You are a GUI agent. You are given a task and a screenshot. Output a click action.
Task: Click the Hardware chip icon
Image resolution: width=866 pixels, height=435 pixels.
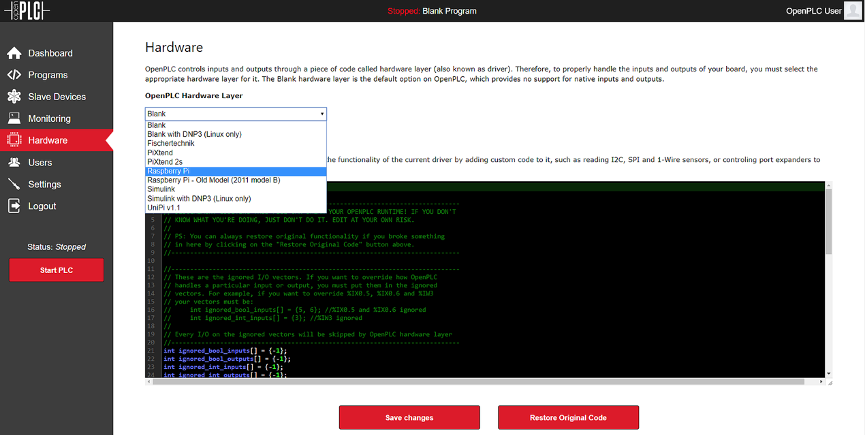(14, 141)
